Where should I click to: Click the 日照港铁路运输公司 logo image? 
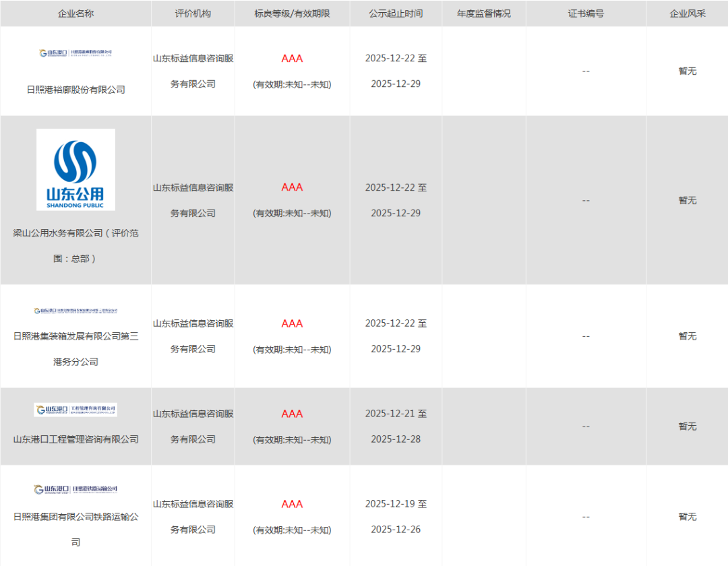click(x=75, y=489)
